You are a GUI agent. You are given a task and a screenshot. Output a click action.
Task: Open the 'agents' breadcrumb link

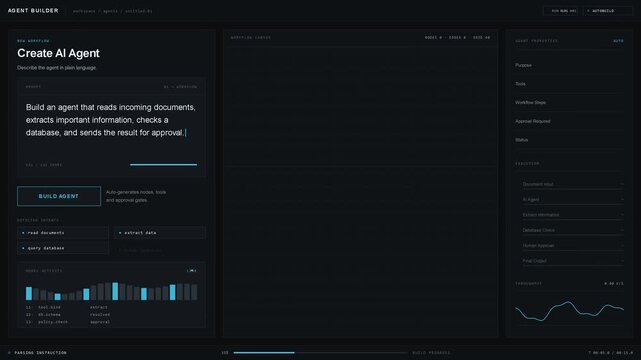coord(110,11)
